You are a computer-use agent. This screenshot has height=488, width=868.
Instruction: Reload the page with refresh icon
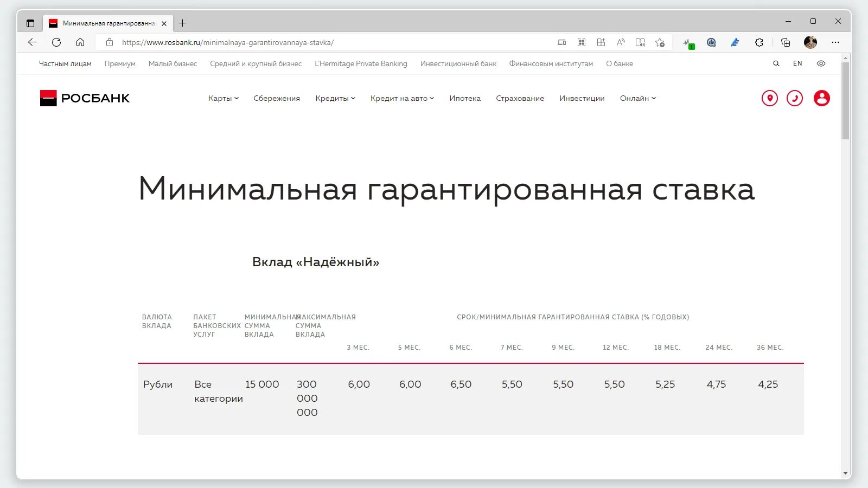56,42
